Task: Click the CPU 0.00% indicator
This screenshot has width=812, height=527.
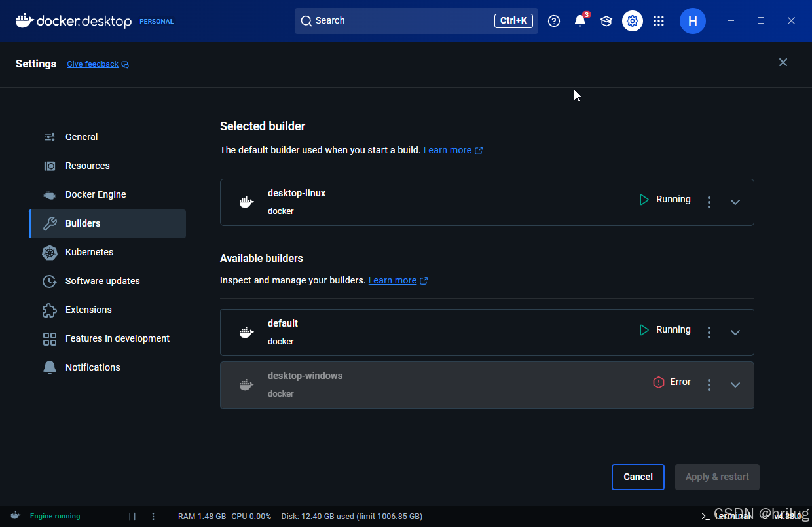Action: tap(251, 516)
